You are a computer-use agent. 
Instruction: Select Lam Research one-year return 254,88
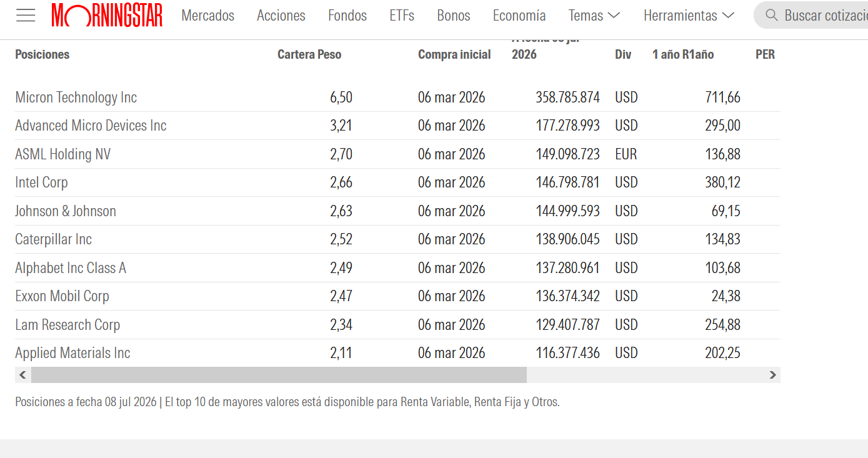tap(723, 325)
